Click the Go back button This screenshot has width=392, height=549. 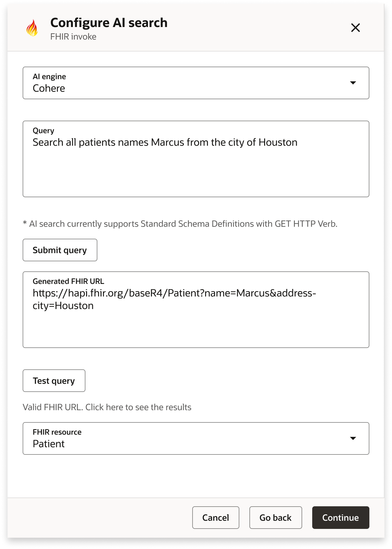(x=275, y=518)
